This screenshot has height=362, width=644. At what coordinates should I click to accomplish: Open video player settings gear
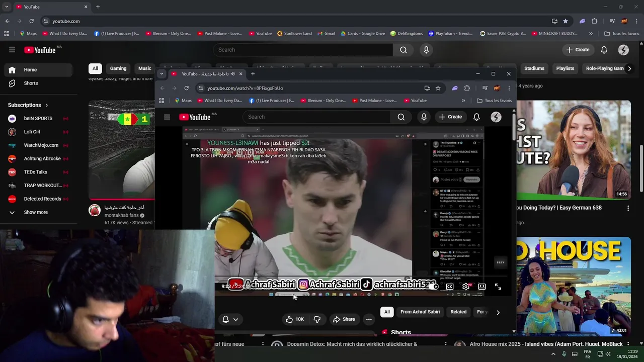pyautogui.click(x=466, y=287)
